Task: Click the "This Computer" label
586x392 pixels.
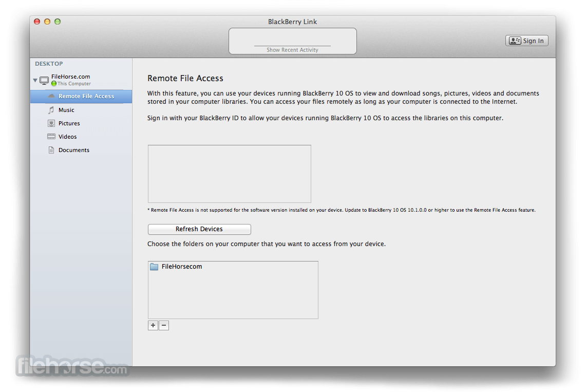Action: [x=74, y=84]
